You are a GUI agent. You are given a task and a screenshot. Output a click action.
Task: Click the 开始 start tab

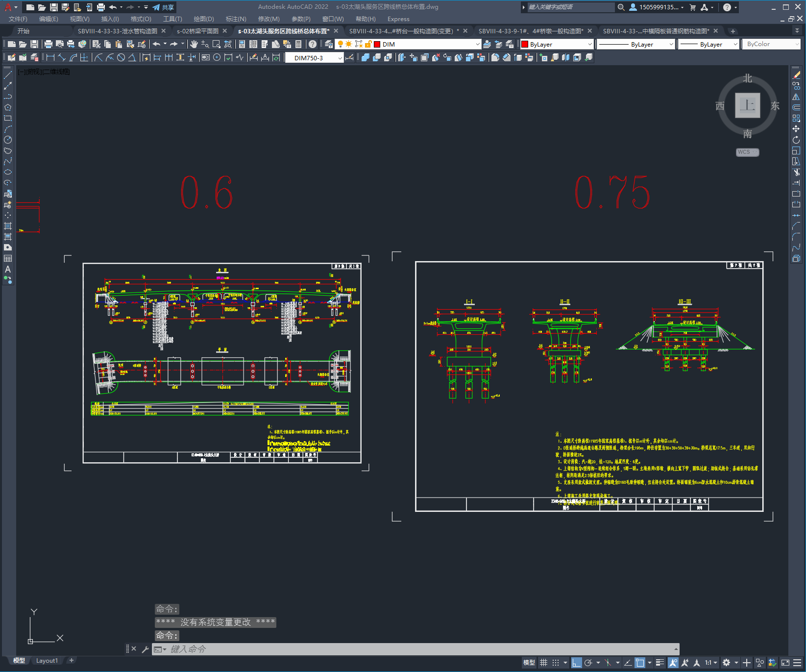click(24, 31)
